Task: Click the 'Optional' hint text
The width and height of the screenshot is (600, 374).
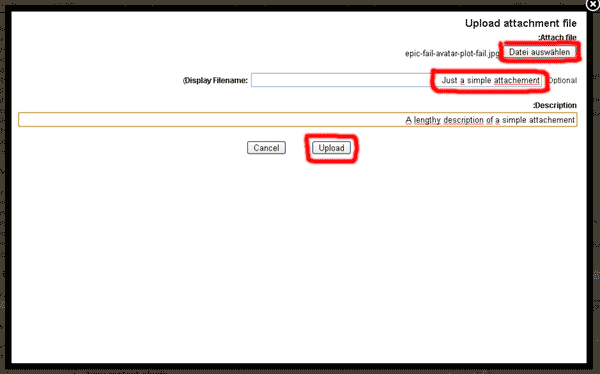Action: [x=562, y=80]
